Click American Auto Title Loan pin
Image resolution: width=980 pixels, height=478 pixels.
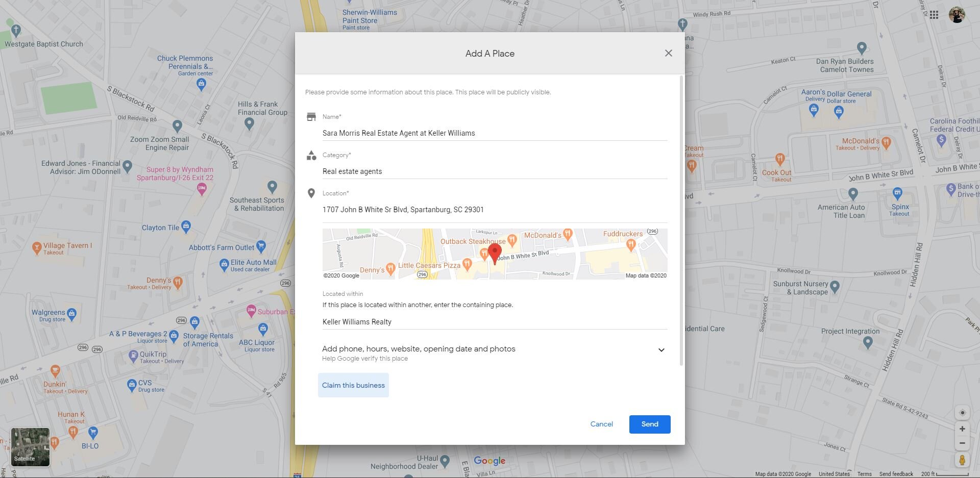tap(853, 194)
